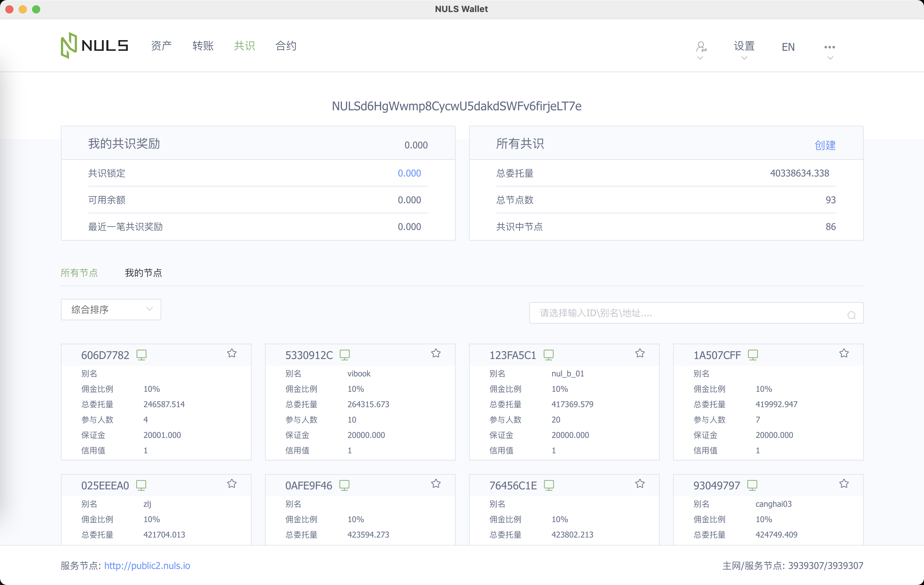Click the alias canghai03
The height and width of the screenshot is (585, 924).
click(x=773, y=504)
